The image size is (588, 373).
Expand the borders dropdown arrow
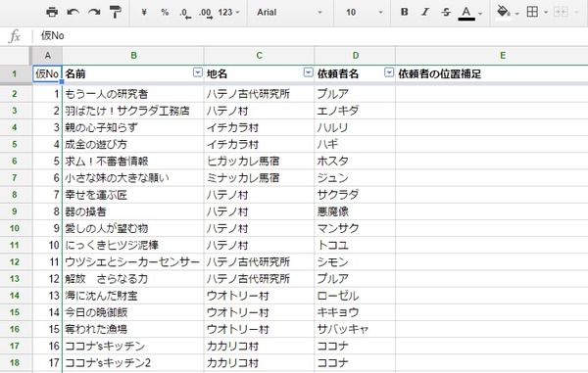point(546,13)
